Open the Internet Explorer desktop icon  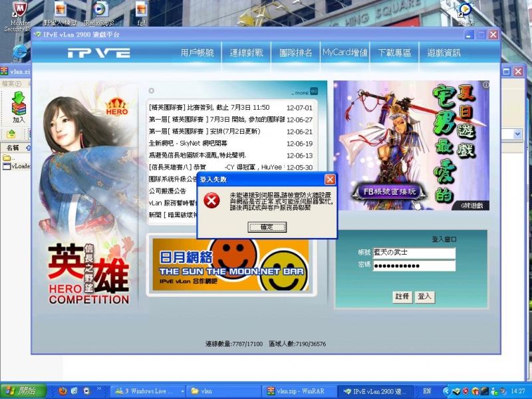[x=20, y=53]
